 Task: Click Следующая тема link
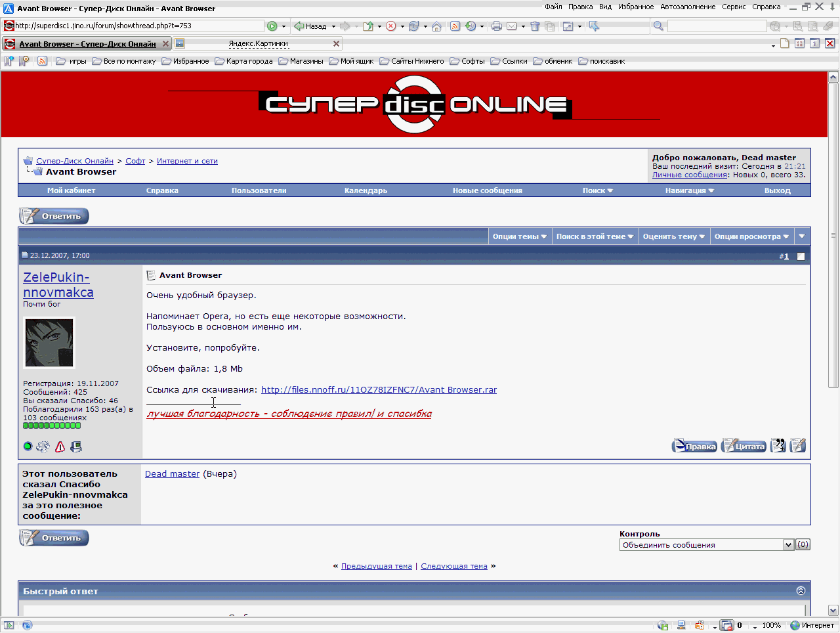pyautogui.click(x=454, y=566)
